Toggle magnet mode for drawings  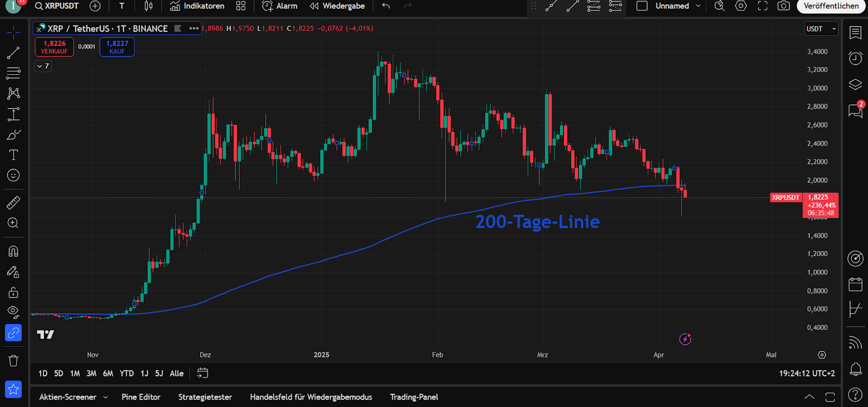coord(14,251)
